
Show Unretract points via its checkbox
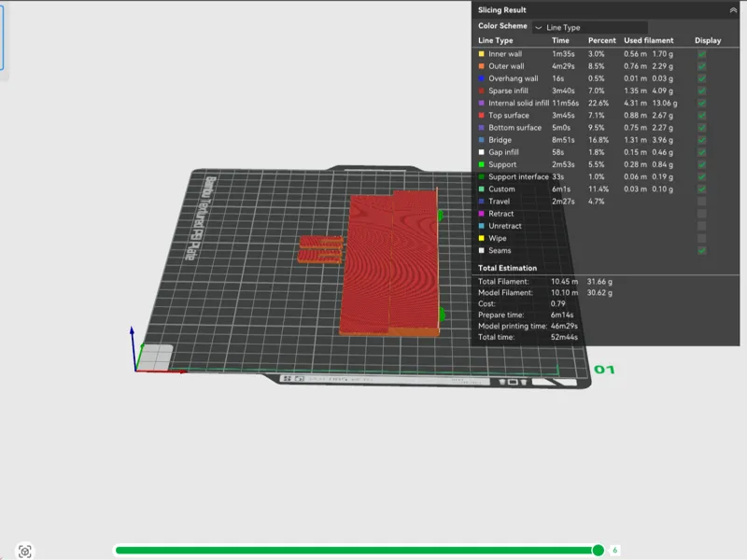pos(702,226)
